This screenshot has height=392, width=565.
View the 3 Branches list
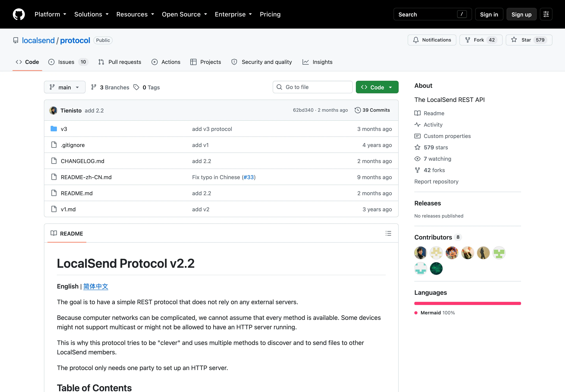(110, 87)
